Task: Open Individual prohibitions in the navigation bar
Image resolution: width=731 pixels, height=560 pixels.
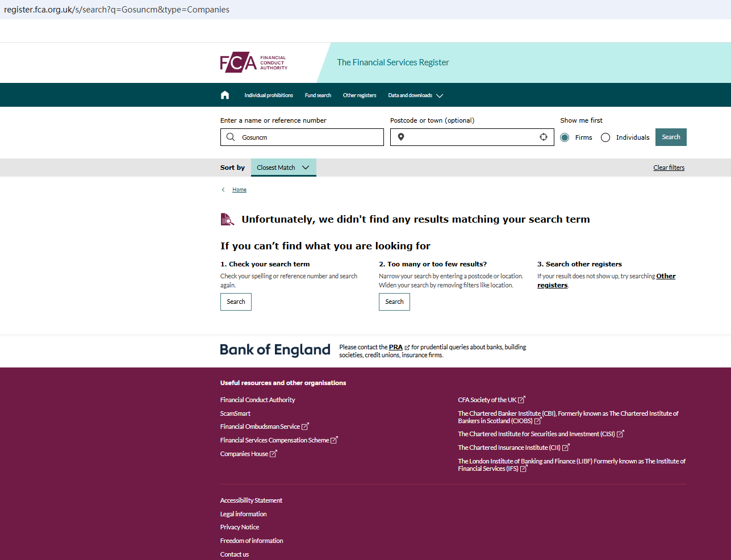Action: (269, 95)
